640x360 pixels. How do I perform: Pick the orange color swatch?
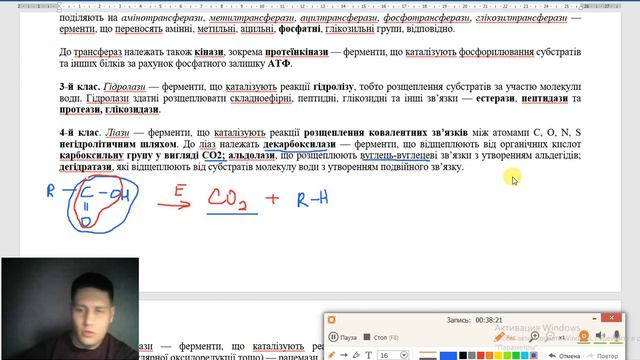click(489, 356)
